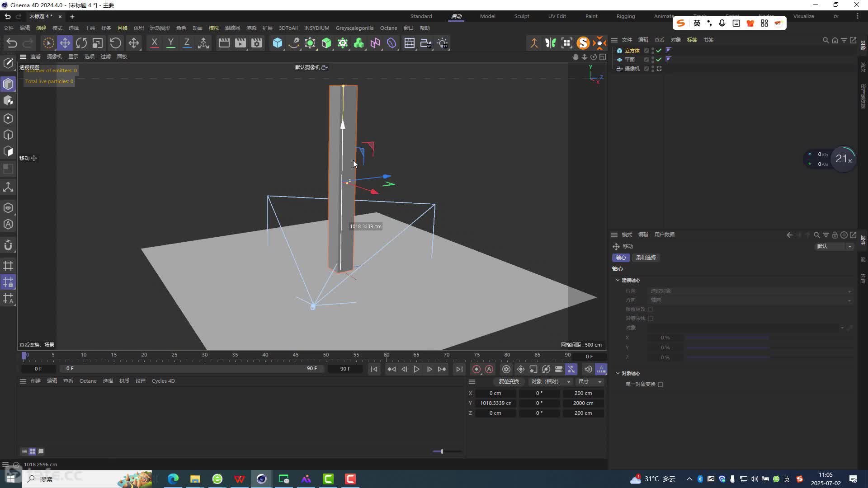Screen dimensions: 868x488
Task: Click timeline ruler at frame 45
Action: point(295,355)
